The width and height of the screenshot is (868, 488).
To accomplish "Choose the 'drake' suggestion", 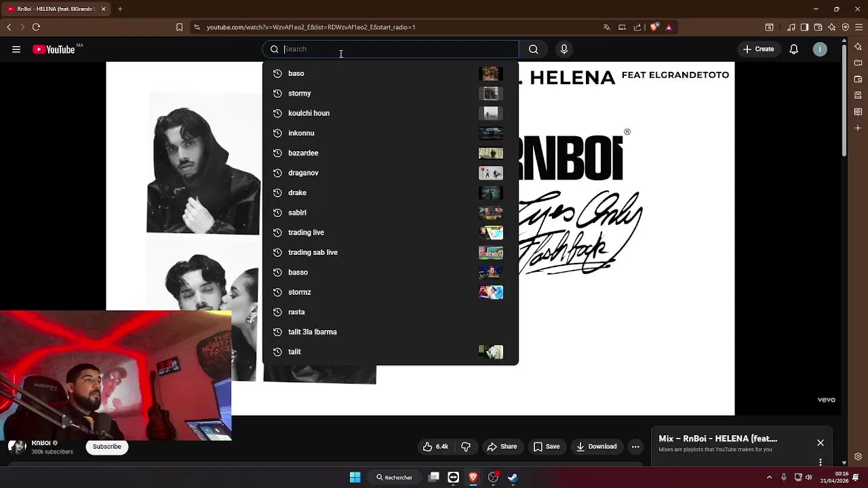I will tap(391, 192).
